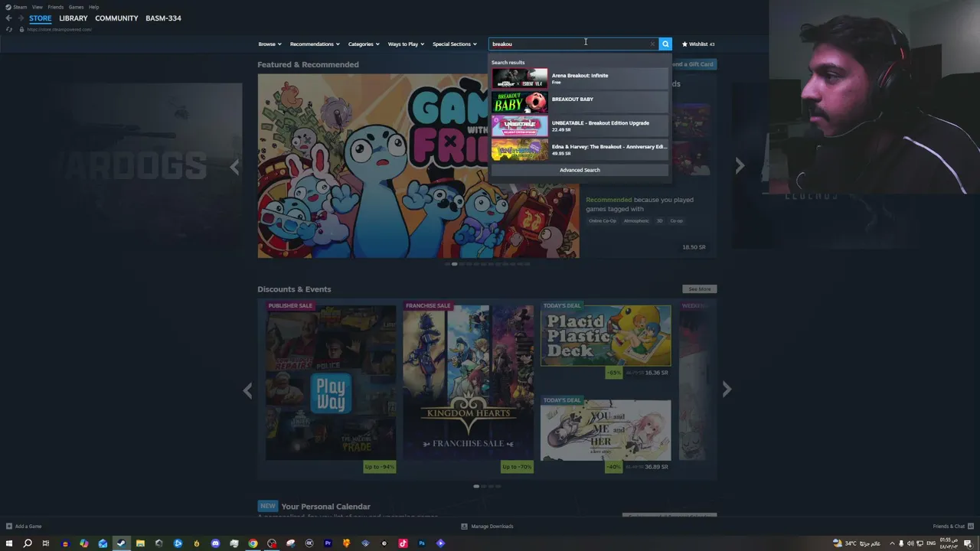This screenshot has width=980, height=551.
Task: Go forward using the Steam forward arrow
Action: pyautogui.click(x=21, y=18)
